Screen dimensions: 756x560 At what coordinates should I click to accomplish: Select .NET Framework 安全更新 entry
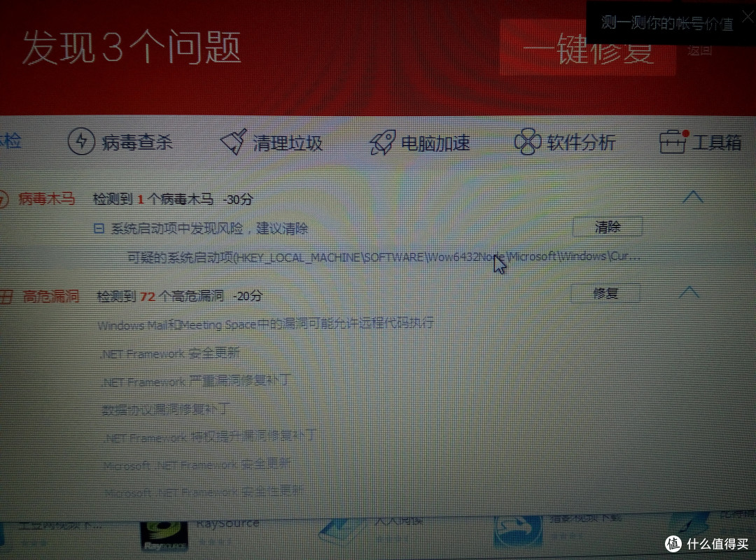169,353
